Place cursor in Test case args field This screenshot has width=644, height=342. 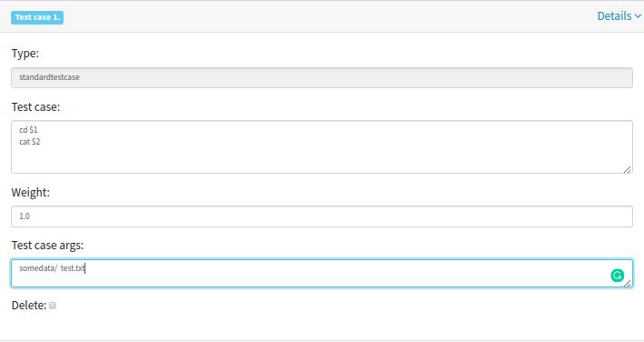pyautogui.click(x=322, y=273)
